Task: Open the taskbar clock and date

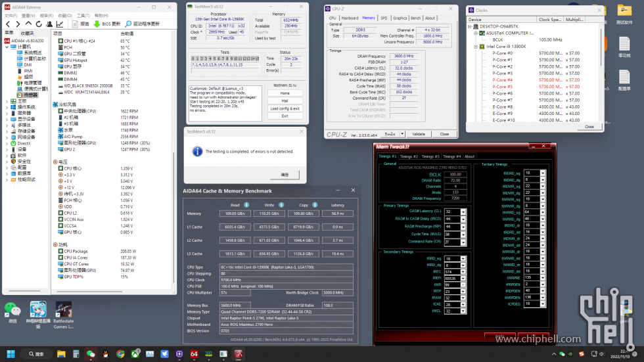Action: [x=620, y=354]
